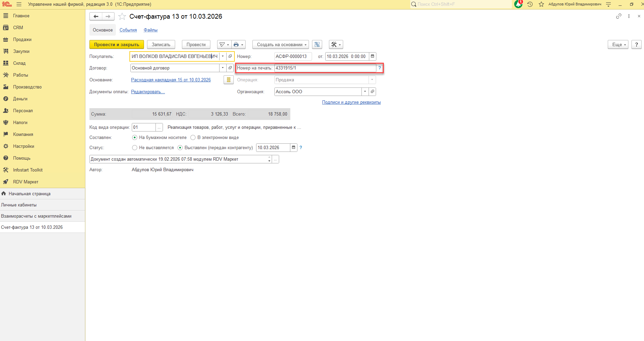The width and height of the screenshot is (644, 341).
Task: Open the print menu via the printer icon
Action: pyautogui.click(x=238, y=45)
